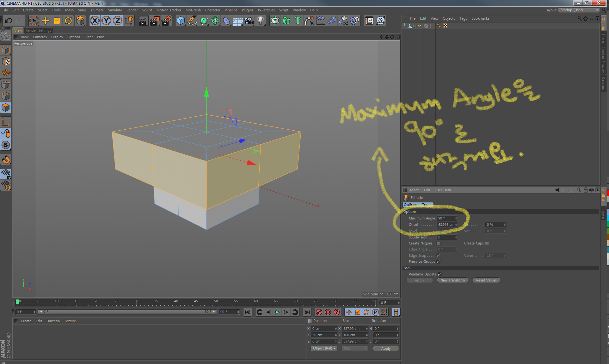Open viewport Cameras menu
609x364 pixels.
point(40,37)
